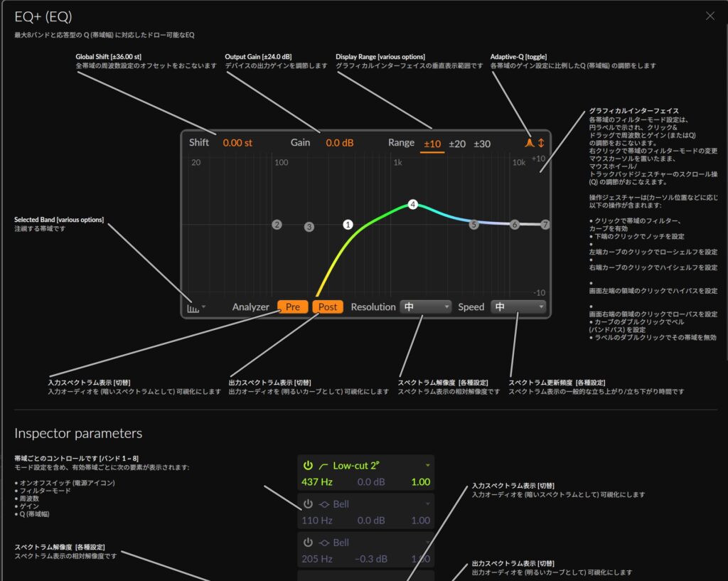The height and width of the screenshot is (581, 728).
Task: Click the orange vertical arrows icon
Action: pos(541,143)
